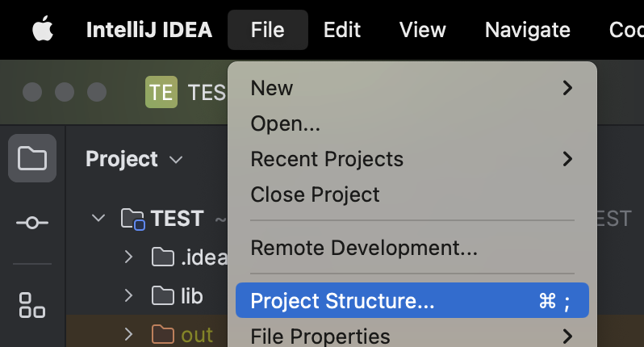
Task: Click the TE project badge icon
Action: coord(161,92)
